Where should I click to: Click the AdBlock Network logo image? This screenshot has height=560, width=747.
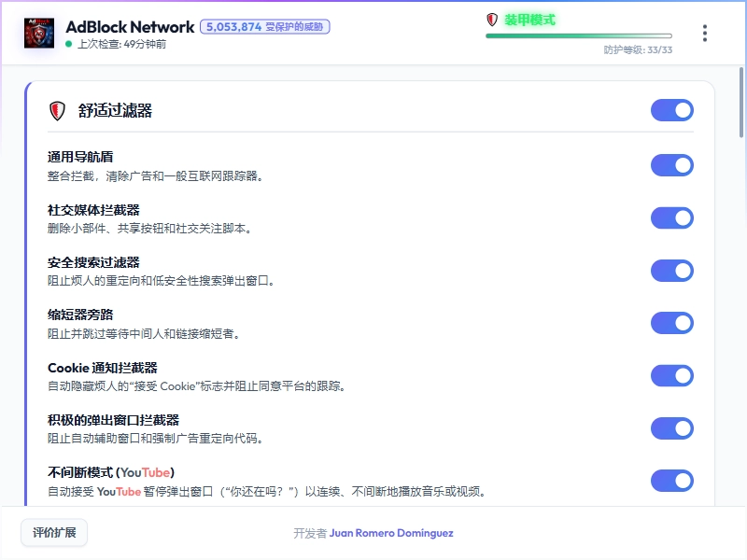(x=39, y=33)
